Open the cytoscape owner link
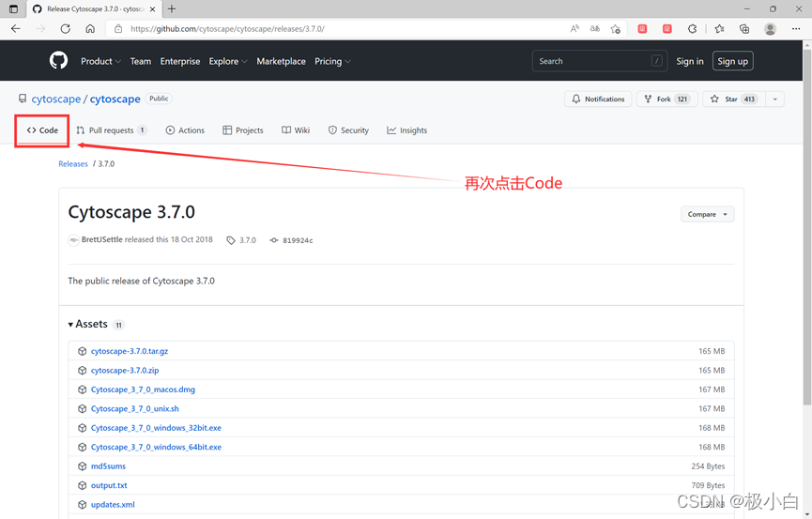The width and height of the screenshot is (812, 519). (56, 99)
